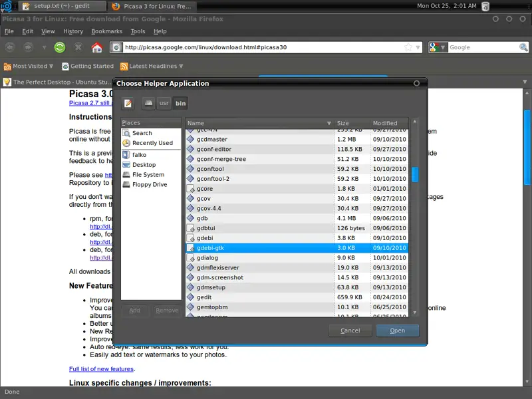Image resolution: width=532 pixels, height=399 pixels.
Task: Click the file list vertical scrollbar thumb
Action: coord(414,174)
